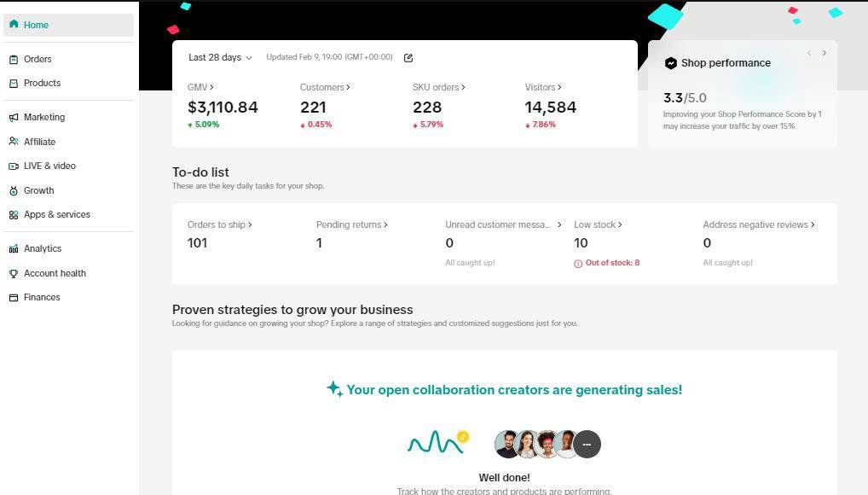View the Low stock items link
This screenshot has height=495, width=868.
(x=598, y=224)
